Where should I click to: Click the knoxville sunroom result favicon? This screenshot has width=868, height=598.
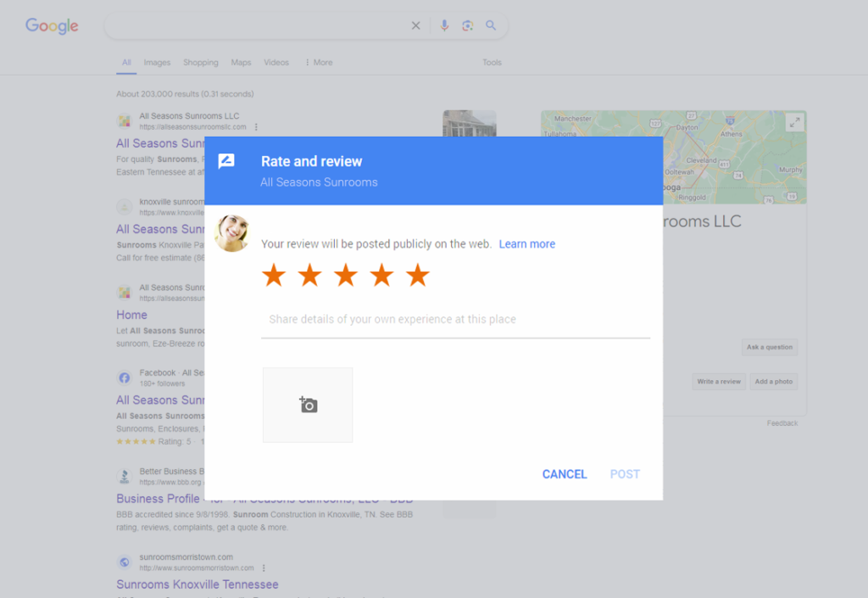[125, 206]
